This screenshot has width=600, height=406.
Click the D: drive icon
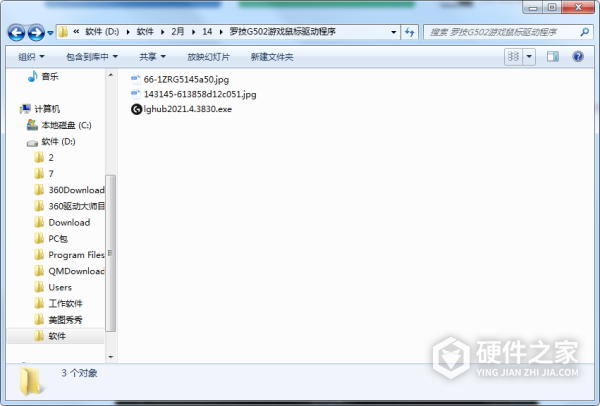click(x=32, y=143)
